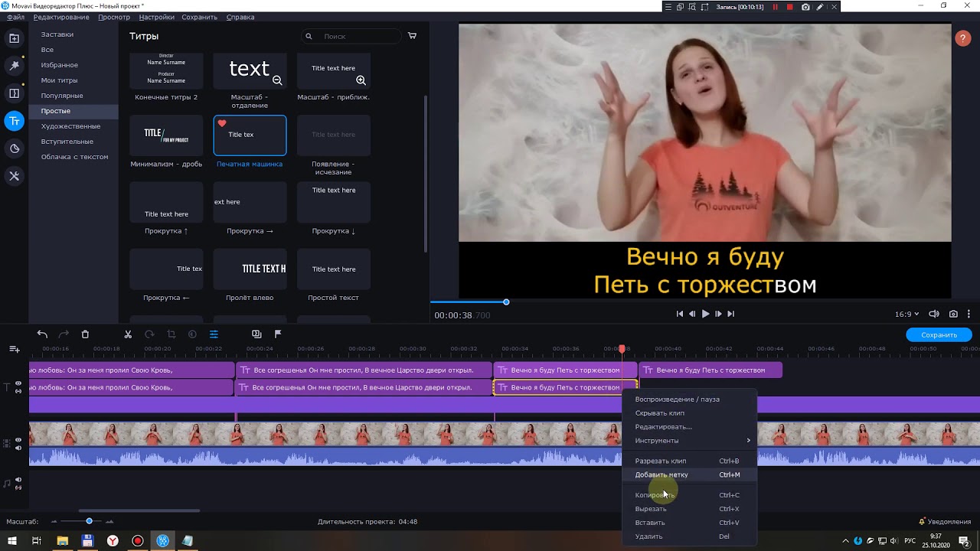This screenshot has height=551, width=980.
Task: Open the more tools wrench icon
Action: point(14,176)
